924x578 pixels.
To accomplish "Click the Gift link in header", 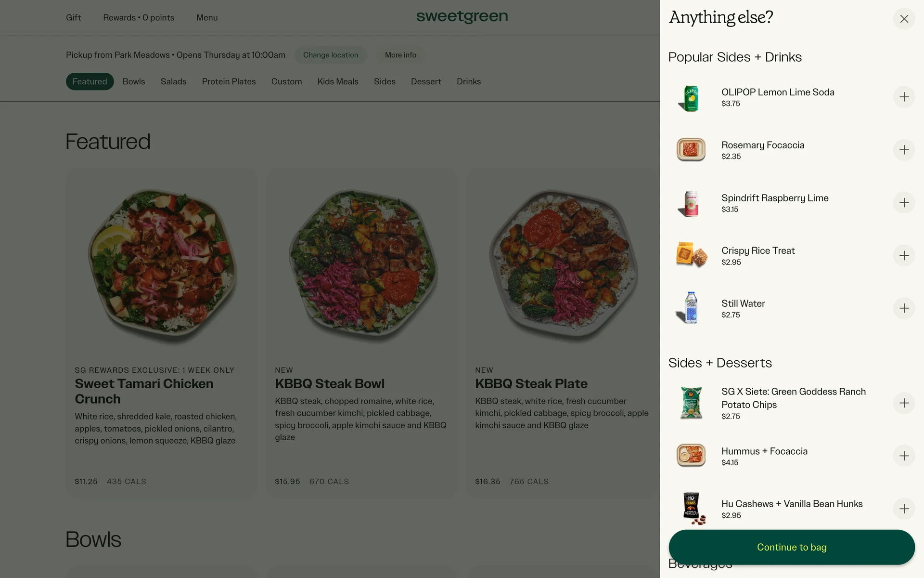I will 73,18.
